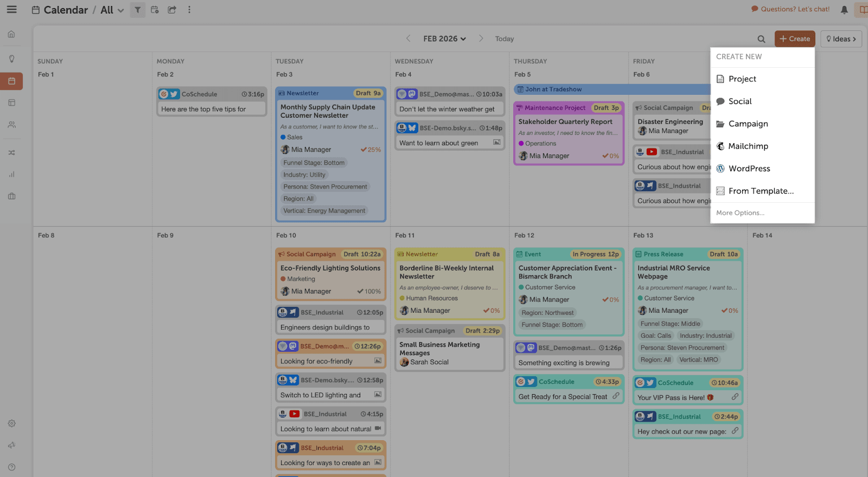Select Campaign from Create New menu

point(762,124)
